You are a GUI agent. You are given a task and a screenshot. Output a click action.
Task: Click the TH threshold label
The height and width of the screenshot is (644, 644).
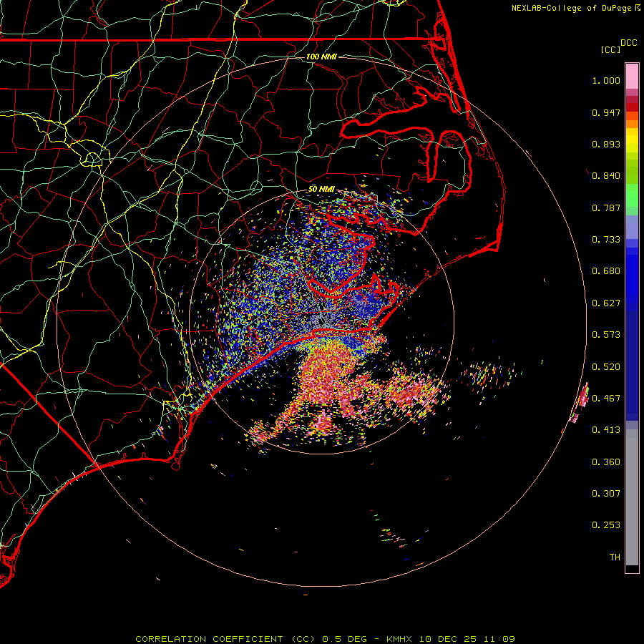pyautogui.click(x=615, y=557)
